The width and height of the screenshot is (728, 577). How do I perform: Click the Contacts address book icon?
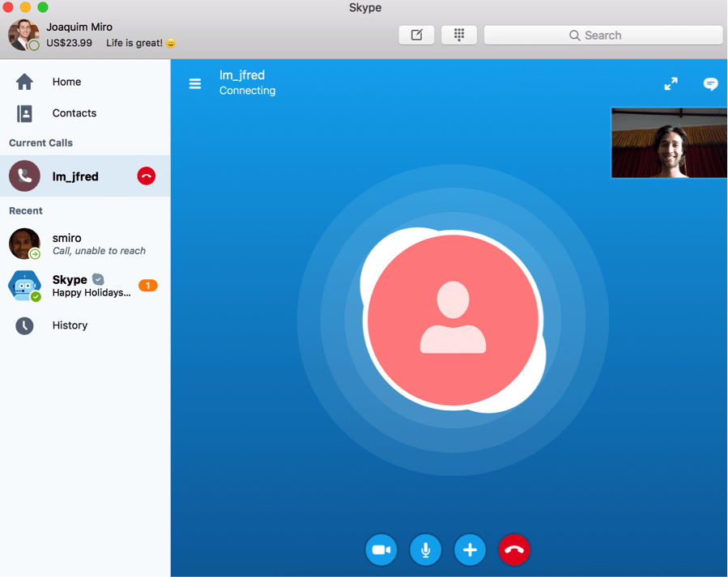[24, 113]
